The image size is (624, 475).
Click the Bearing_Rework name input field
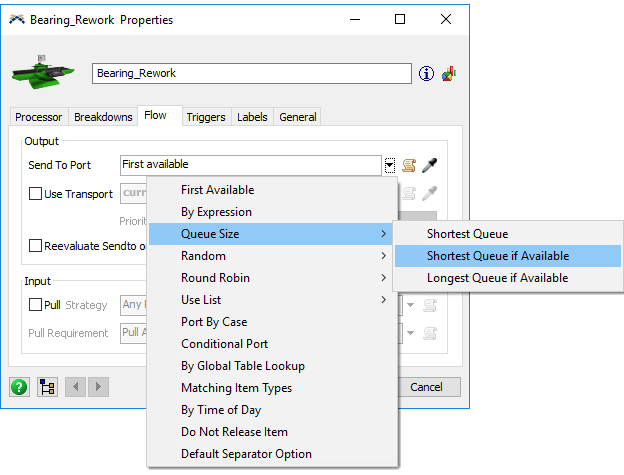pyautogui.click(x=252, y=73)
